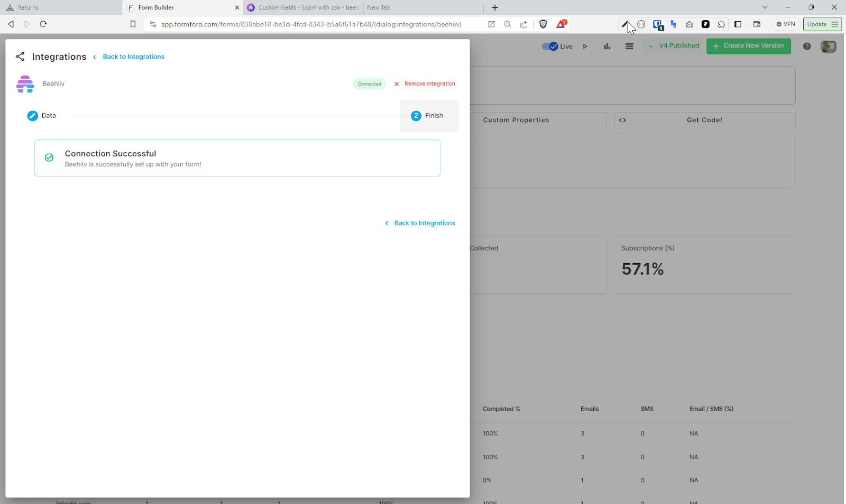Toggle the form Live switch

(550, 46)
